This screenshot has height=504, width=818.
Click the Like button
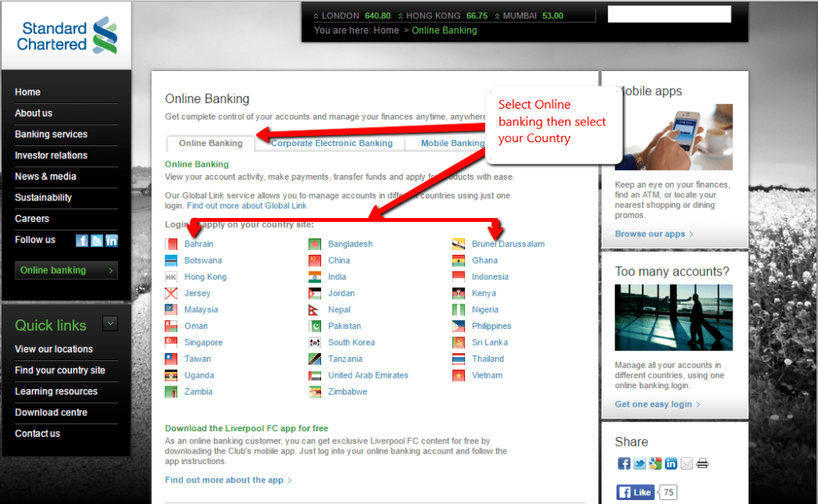(634, 492)
